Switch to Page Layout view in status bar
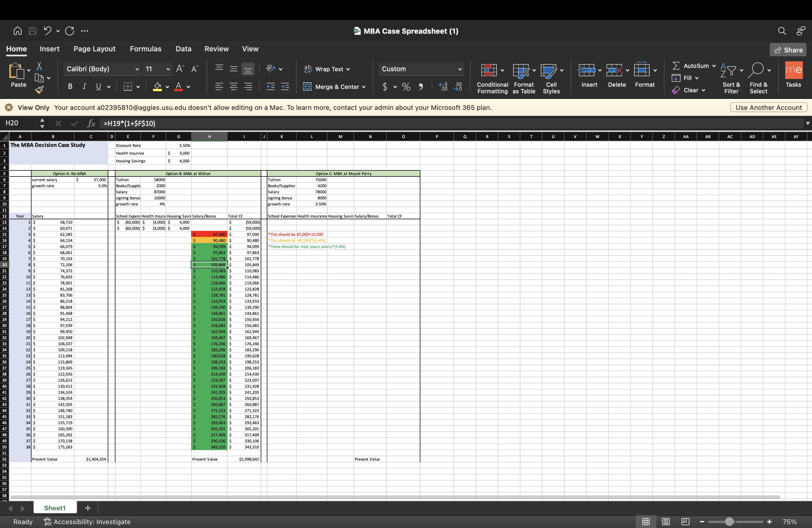 pyautogui.click(x=666, y=522)
